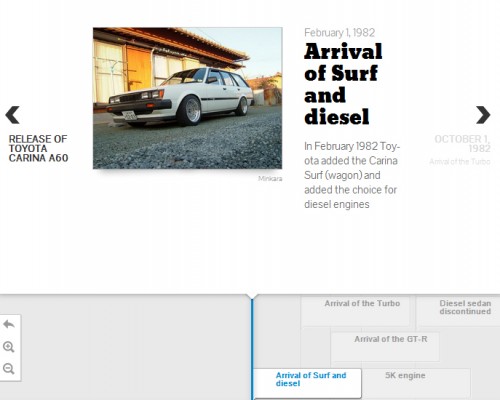Viewport: 500px width, 400px height.
Task: Click the white Carina wagon photo
Action: (x=187, y=98)
